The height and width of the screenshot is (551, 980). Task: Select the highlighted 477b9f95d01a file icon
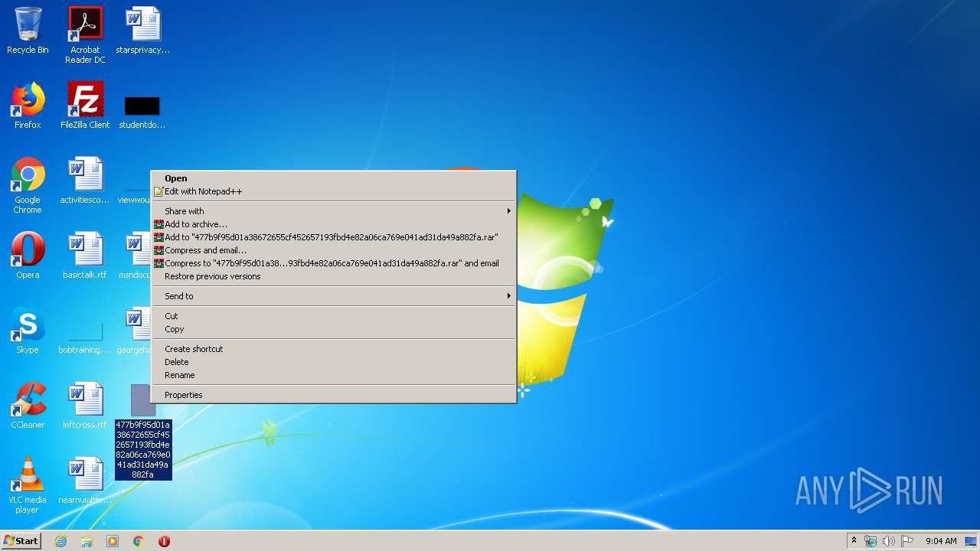[143, 432]
